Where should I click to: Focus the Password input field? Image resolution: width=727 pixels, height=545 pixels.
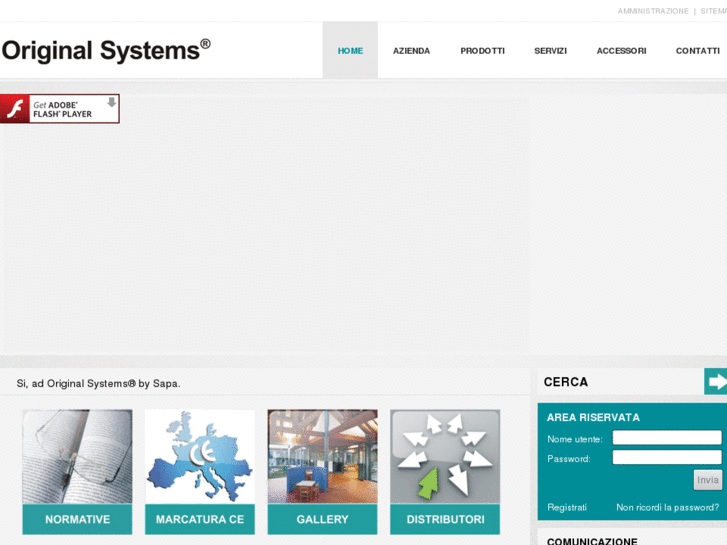point(667,457)
